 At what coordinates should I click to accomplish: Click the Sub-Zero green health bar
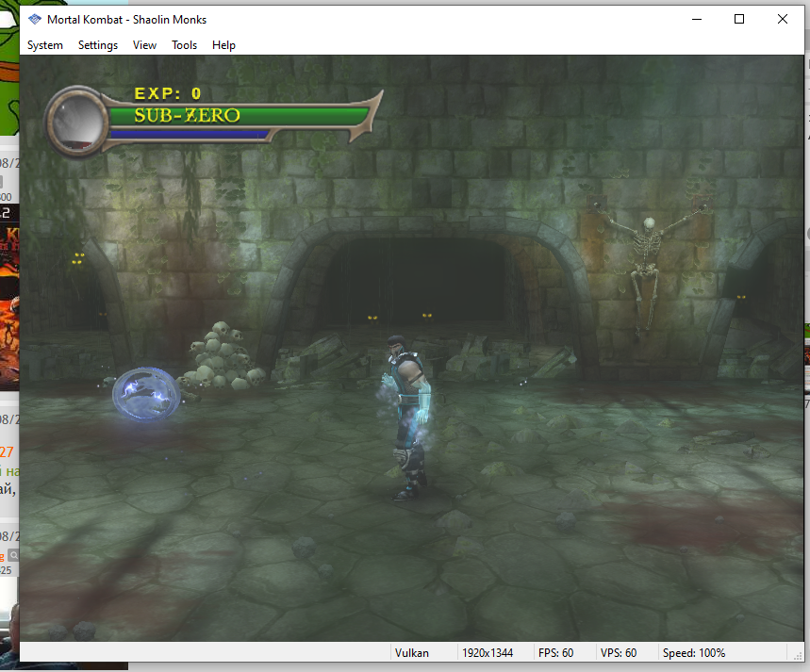pos(240,116)
